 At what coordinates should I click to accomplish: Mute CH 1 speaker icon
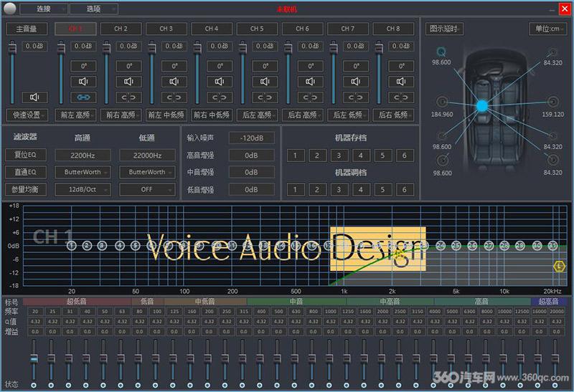[x=83, y=82]
